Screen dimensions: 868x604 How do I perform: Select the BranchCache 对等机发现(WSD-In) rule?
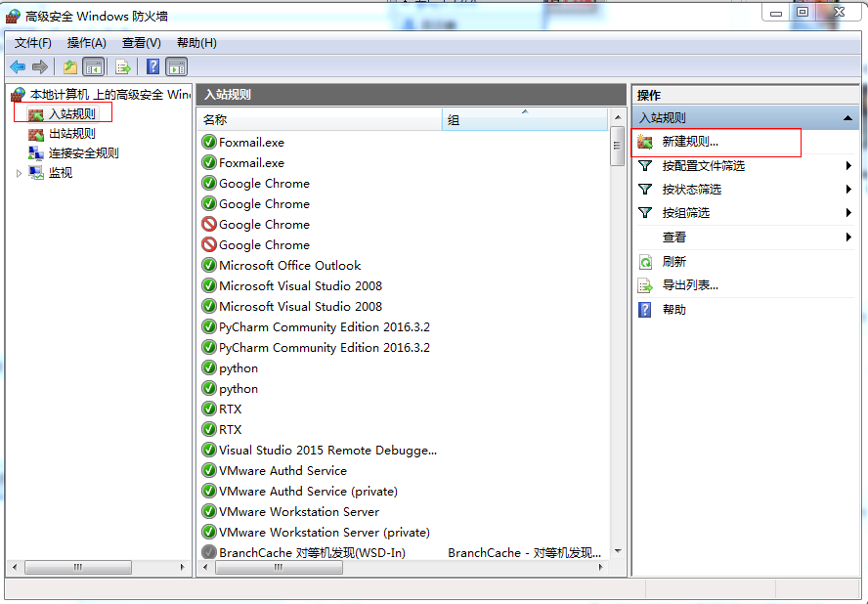click(312, 552)
